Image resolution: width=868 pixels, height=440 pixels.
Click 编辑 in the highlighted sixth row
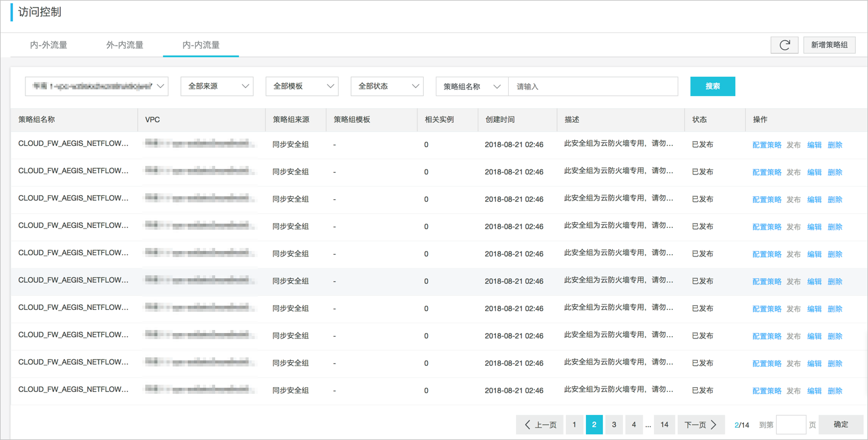point(815,282)
